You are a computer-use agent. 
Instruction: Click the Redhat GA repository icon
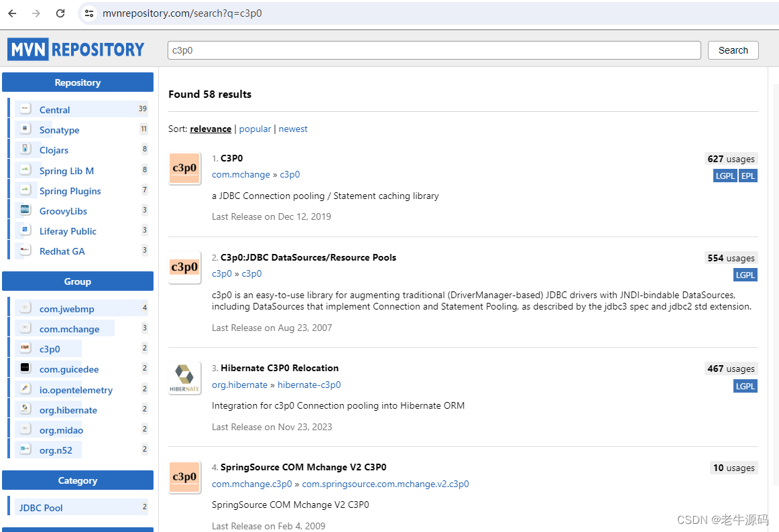tap(25, 251)
